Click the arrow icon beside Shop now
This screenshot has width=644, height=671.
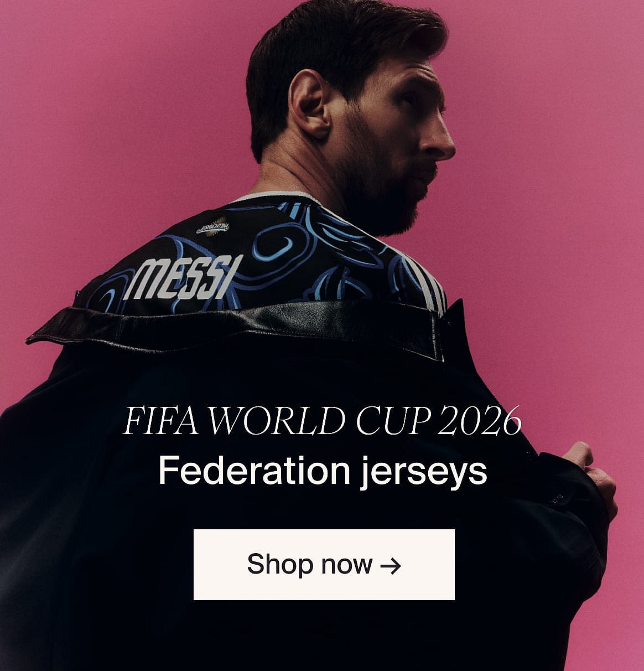click(x=391, y=566)
